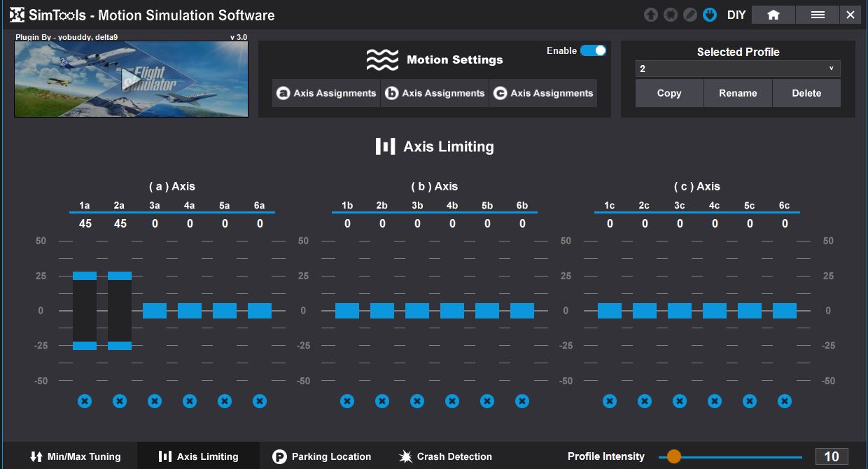Click the burst icon in title bar

click(671, 15)
